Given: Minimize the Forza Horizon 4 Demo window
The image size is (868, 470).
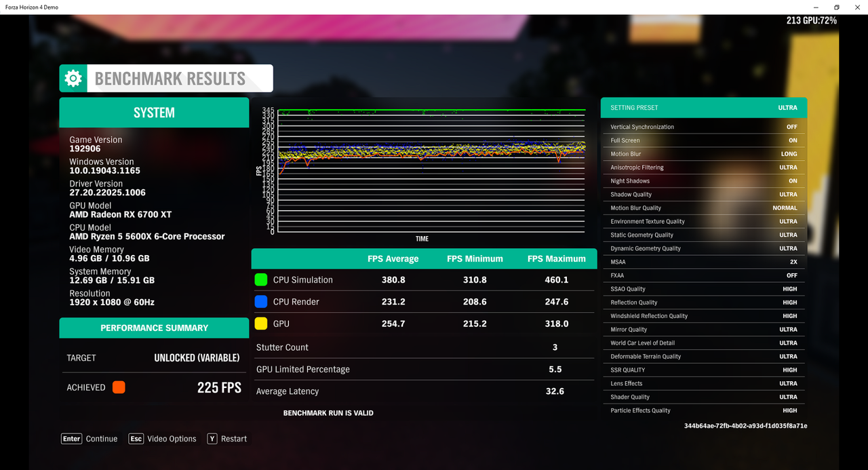Looking at the screenshot, I should (814, 7).
